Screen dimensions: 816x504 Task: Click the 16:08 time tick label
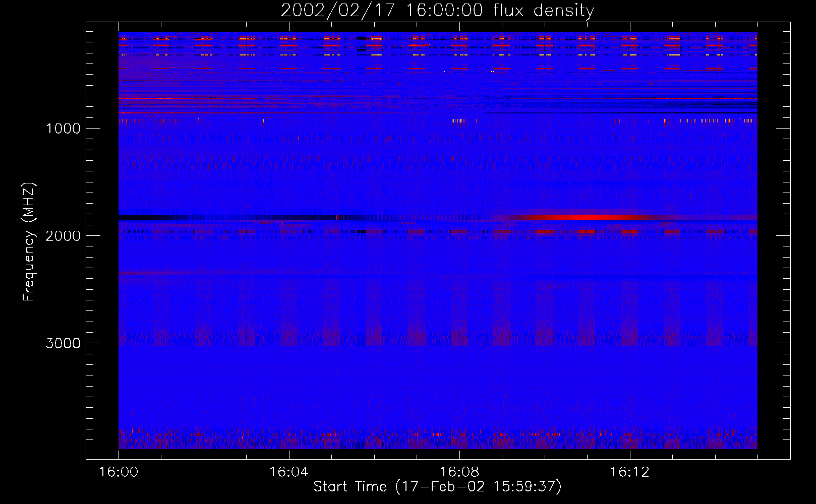coord(459,472)
